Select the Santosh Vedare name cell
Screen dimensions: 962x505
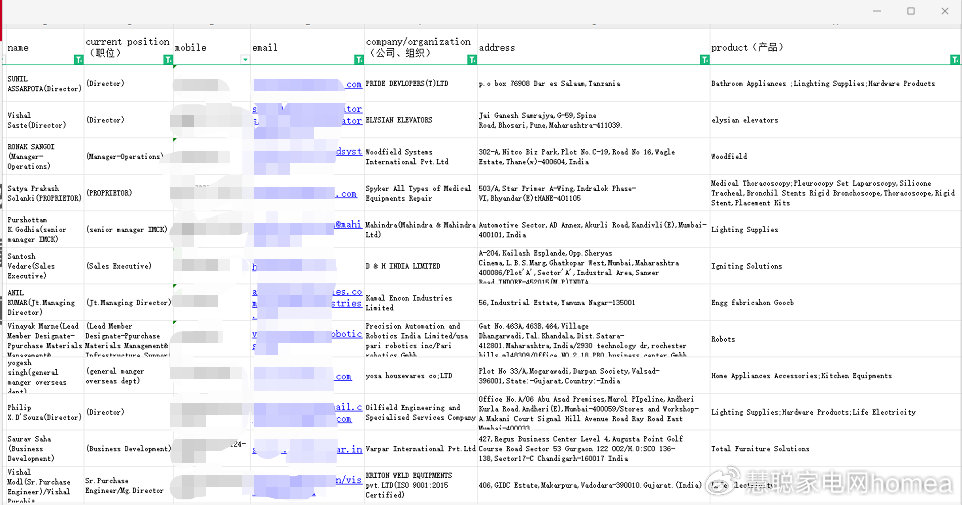(x=45, y=266)
